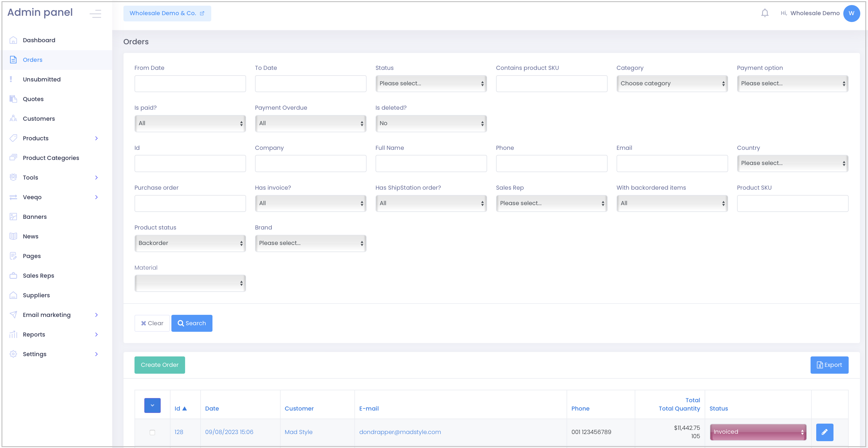
Task: Click into the From Date input field
Action: (190, 84)
